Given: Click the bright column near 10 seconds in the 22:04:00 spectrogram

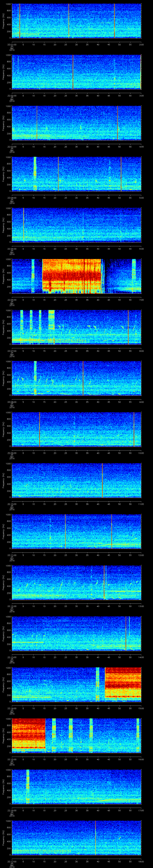Looking at the screenshot, I should click(35, 174).
